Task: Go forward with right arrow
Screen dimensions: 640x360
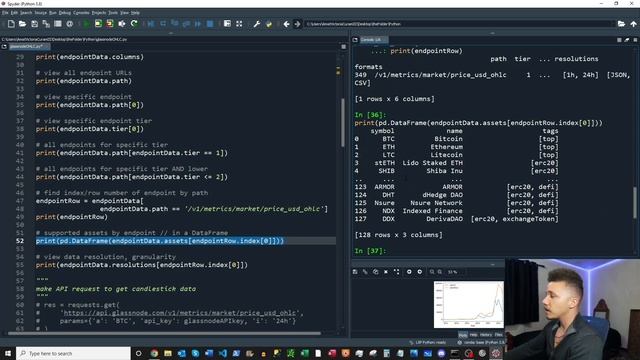Action: (x=297, y=24)
